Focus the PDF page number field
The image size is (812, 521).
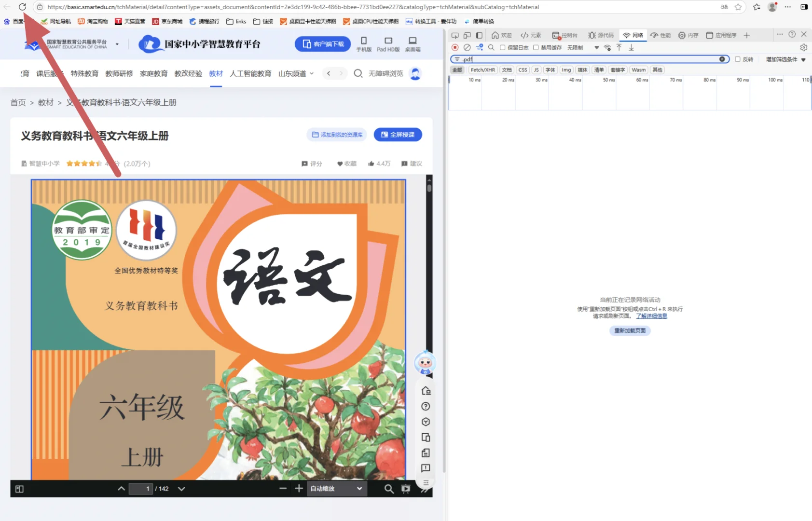(141, 489)
